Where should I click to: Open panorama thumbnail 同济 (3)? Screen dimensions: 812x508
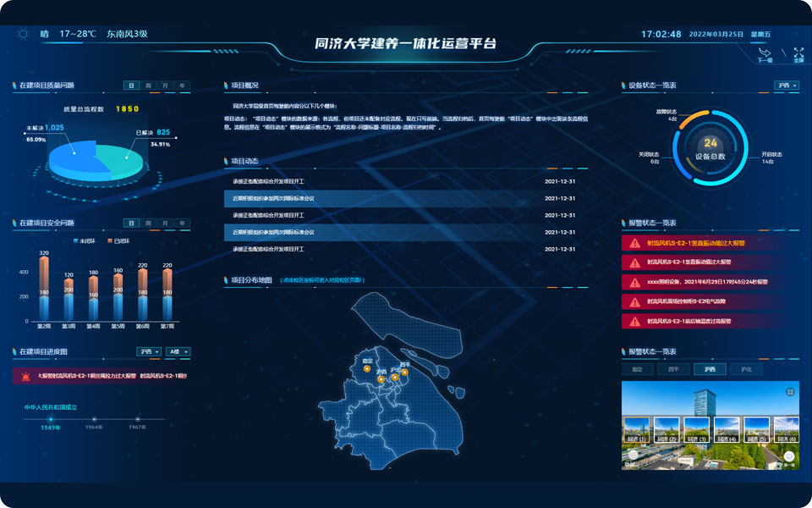point(696,430)
